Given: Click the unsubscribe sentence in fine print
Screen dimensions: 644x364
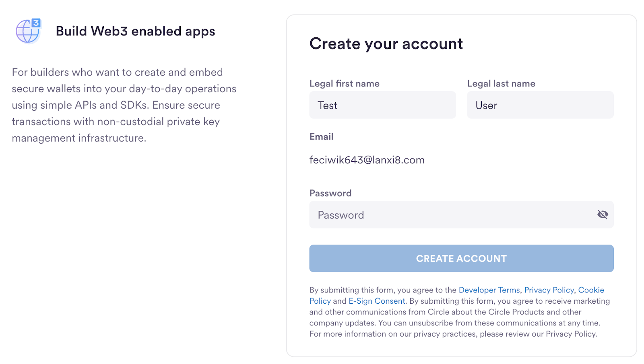Looking at the screenshot, I should tap(489, 323).
